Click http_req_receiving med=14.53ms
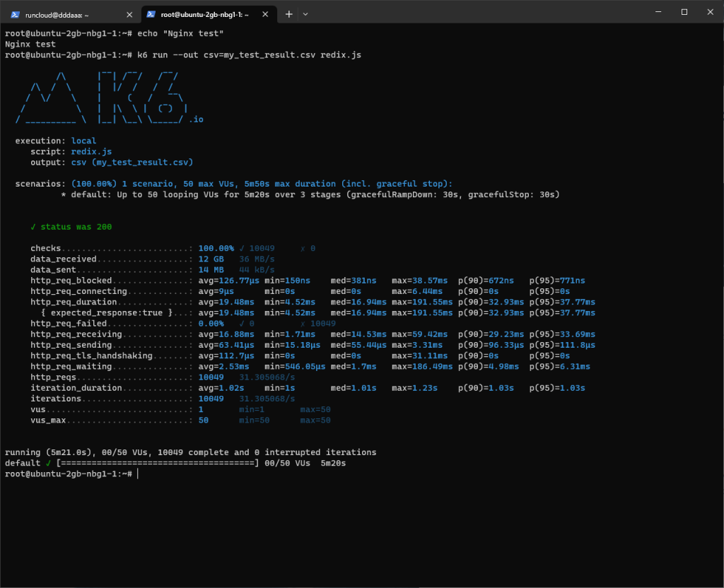Image resolution: width=724 pixels, height=588 pixels. point(358,334)
